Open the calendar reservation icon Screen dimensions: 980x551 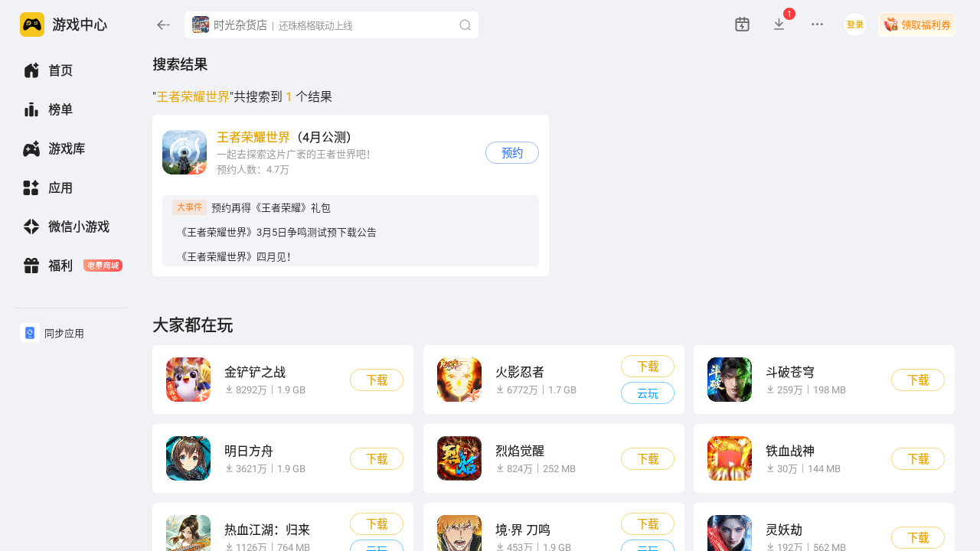click(742, 24)
